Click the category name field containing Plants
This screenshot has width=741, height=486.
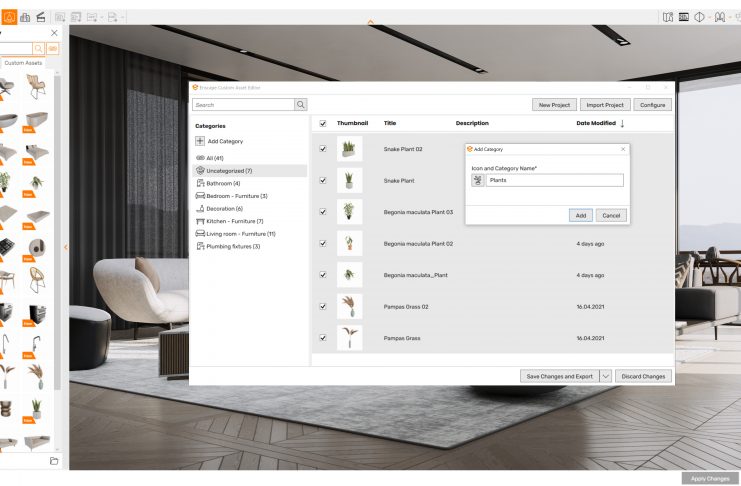553,181
